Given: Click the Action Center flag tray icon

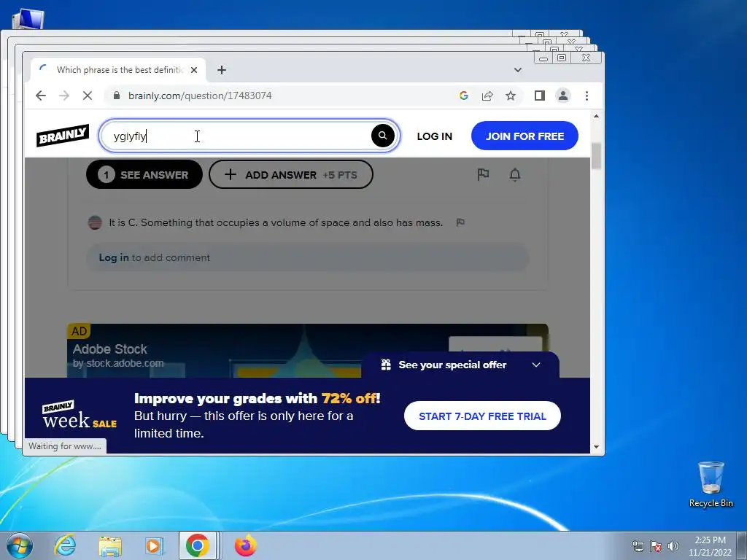Looking at the screenshot, I should (656, 546).
